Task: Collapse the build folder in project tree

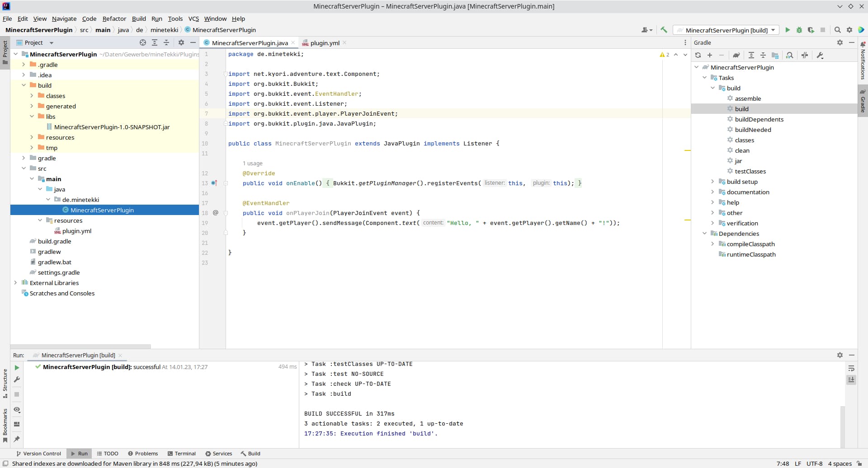Action: [x=24, y=85]
